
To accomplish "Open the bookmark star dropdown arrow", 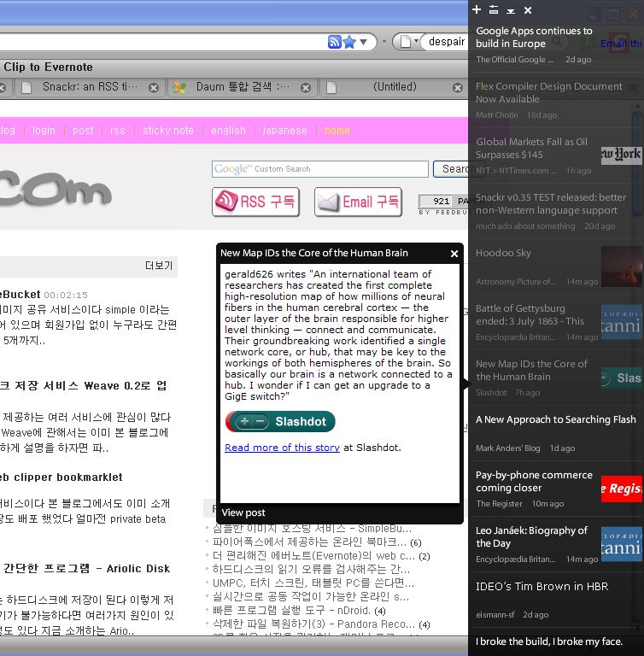I will pyautogui.click(x=363, y=42).
